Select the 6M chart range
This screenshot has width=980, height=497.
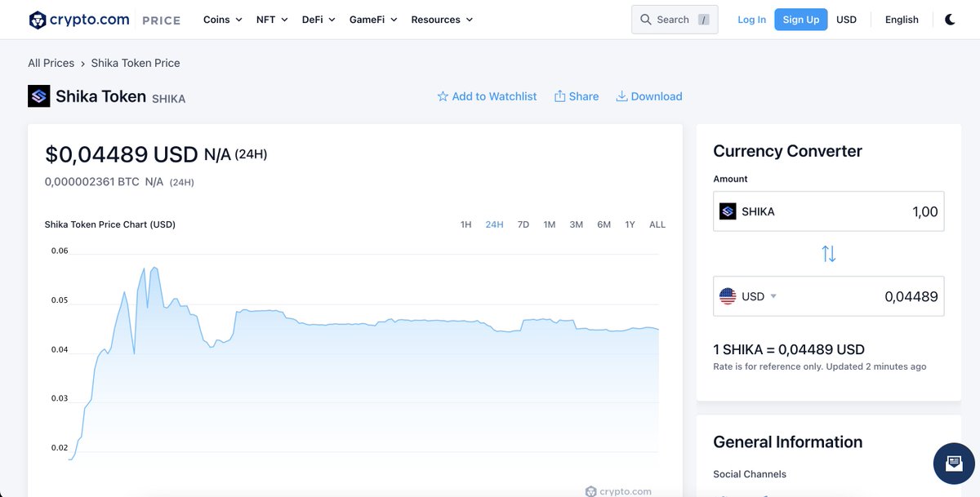pos(604,224)
